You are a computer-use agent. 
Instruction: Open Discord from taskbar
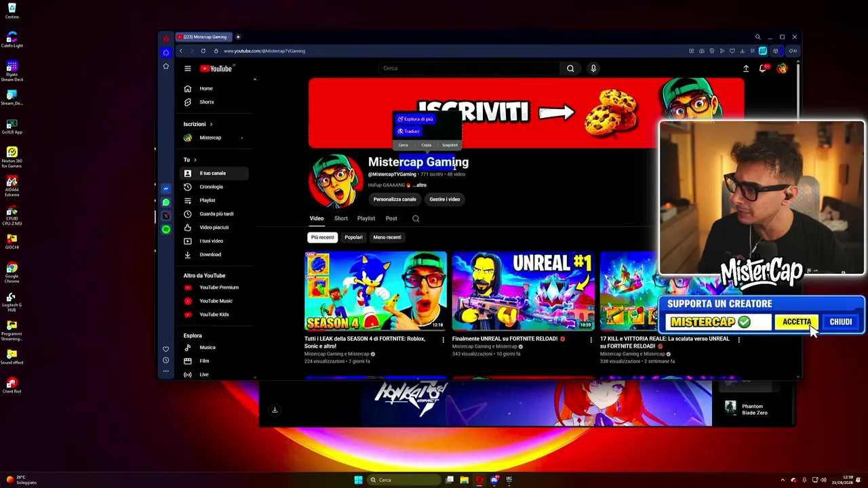click(494, 480)
